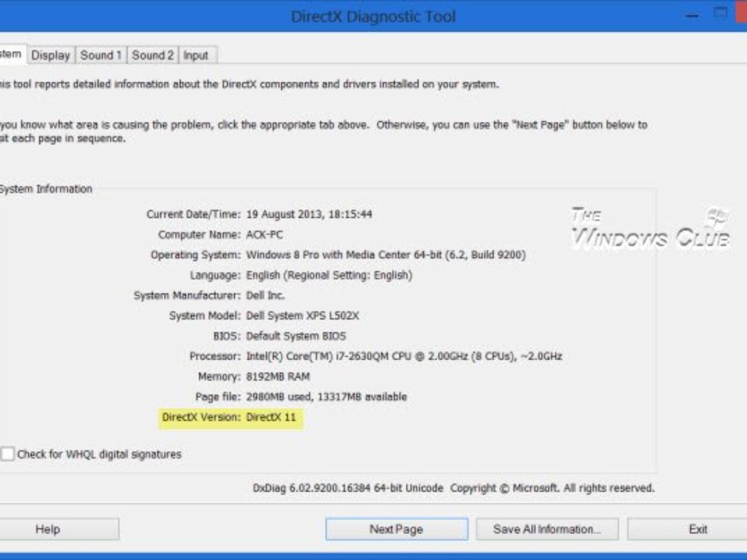The image size is (747, 560).
Task: Go to Next Page
Action: coord(397,530)
